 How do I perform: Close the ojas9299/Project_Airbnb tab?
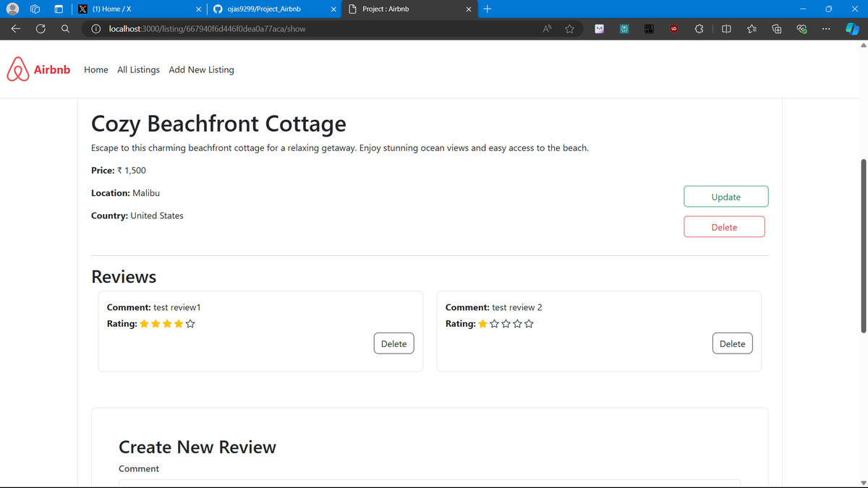pyautogui.click(x=333, y=9)
